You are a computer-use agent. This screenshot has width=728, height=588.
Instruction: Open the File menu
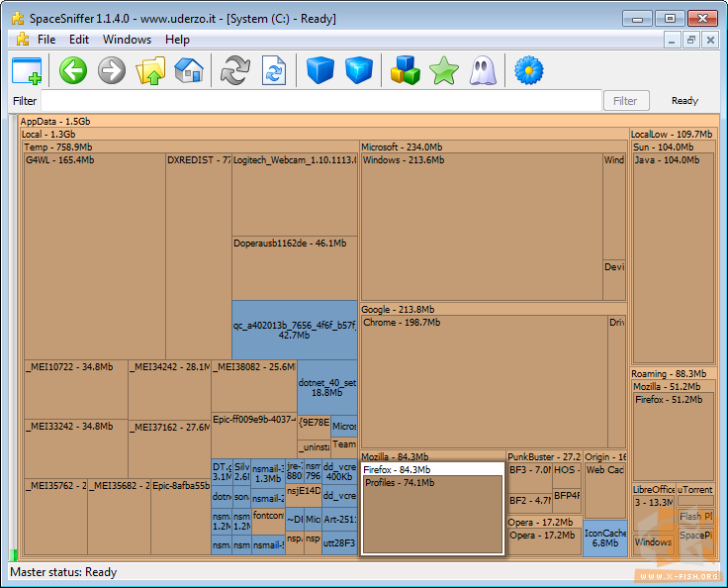point(46,40)
